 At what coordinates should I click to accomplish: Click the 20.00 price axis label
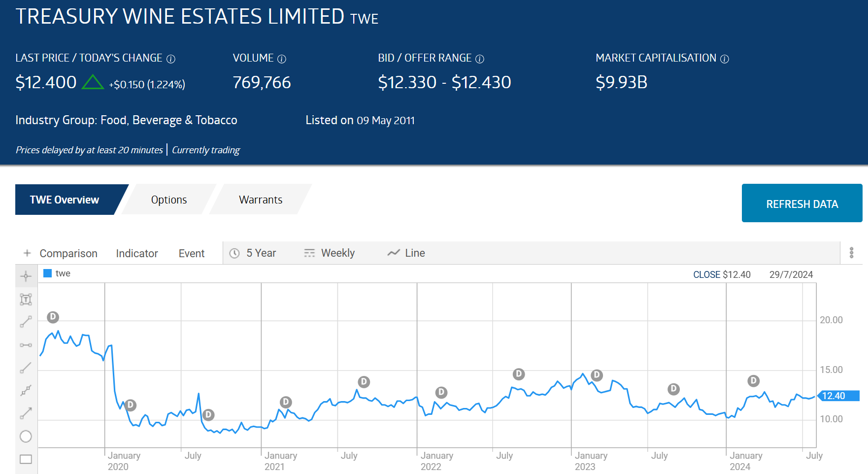point(831,320)
